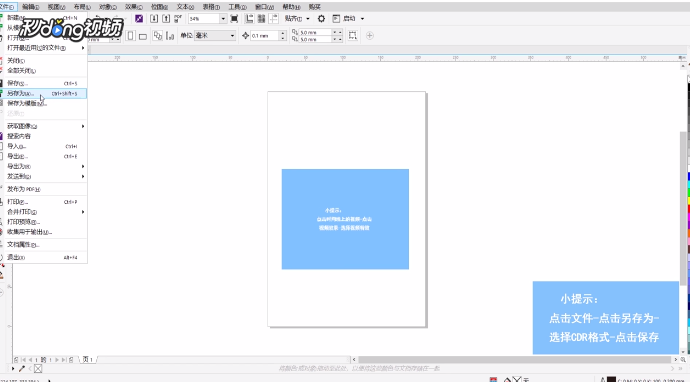Open the Effects (效果) menu
Image resolution: width=690 pixels, height=382 pixels.
(x=134, y=7)
